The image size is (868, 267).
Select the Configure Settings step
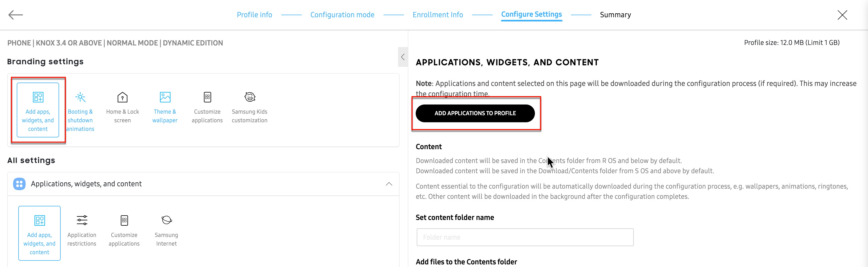[x=531, y=14]
